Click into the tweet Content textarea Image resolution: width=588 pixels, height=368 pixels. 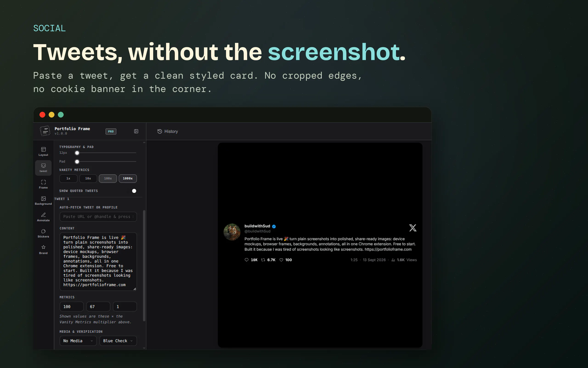coord(98,262)
